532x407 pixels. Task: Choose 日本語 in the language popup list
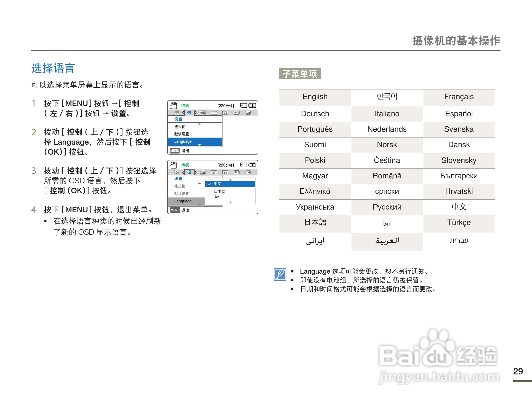[220, 191]
